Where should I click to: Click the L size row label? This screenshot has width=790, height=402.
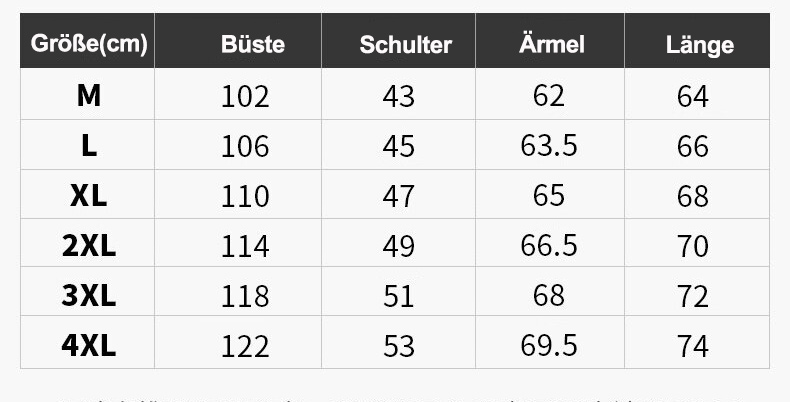point(89,146)
